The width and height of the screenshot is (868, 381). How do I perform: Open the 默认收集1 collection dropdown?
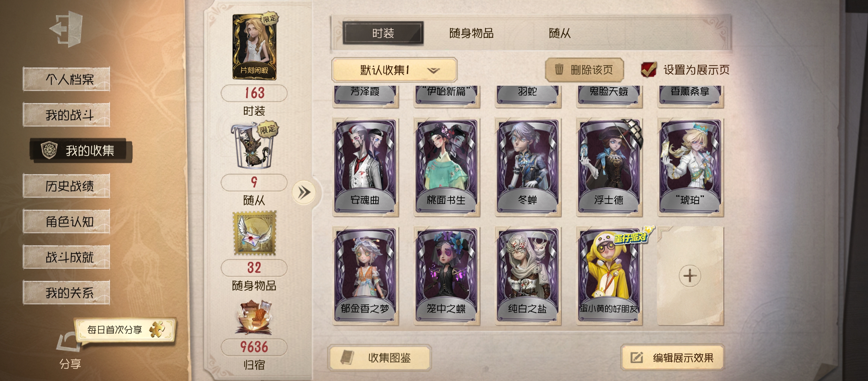pyautogui.click(x=394, y=70)
